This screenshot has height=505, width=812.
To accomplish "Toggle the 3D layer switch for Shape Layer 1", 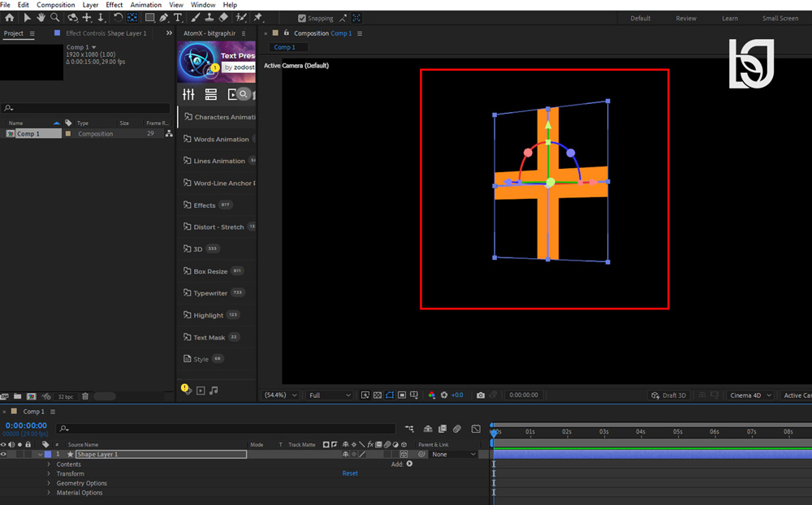I will tap(404, 454).
